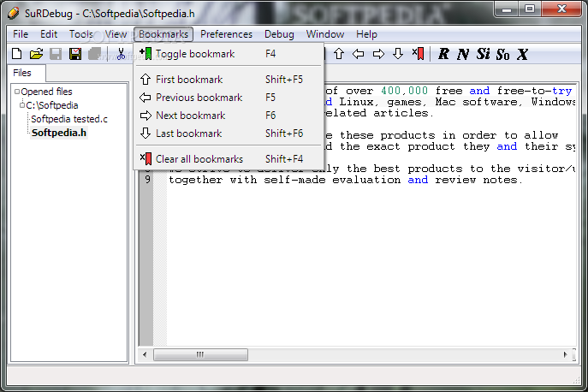Click the Save All stacked floppies icon
This screenshot has width=588, height=392.
click(95, 54)
